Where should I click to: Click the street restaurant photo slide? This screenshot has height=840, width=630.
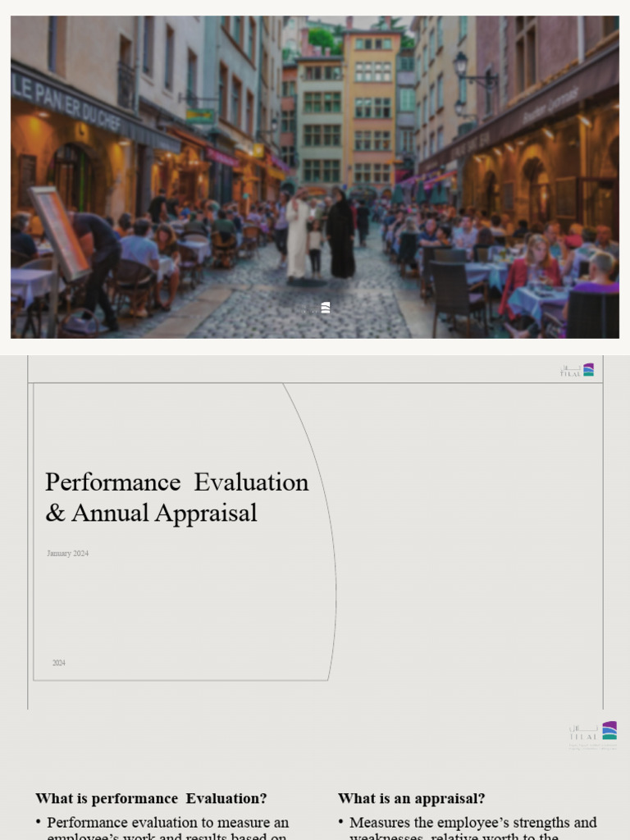coord(315,177)
